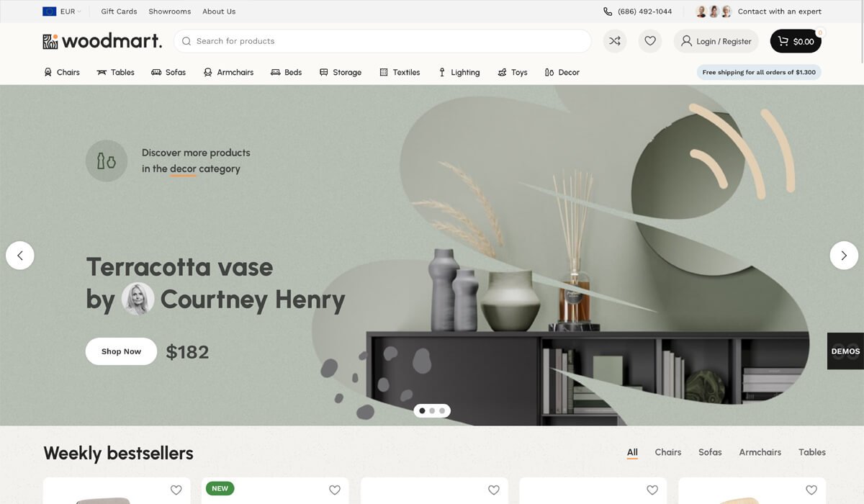Toggle wishlist heart on the NEW product card
This screenshot has height=504, width=864.
click(334, 490)
